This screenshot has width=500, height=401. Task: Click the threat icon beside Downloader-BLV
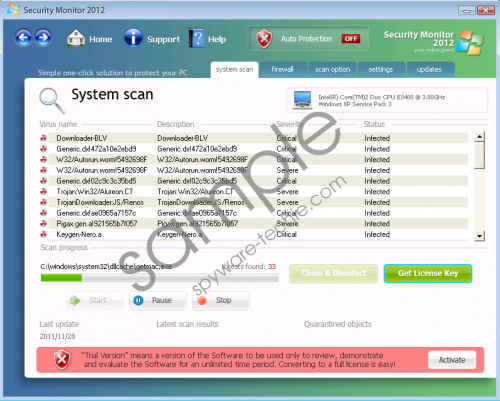click(43, 138)
